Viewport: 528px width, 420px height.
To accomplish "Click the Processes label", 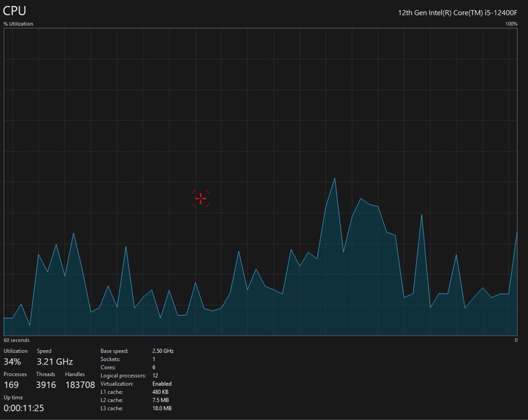I will 15,374.
